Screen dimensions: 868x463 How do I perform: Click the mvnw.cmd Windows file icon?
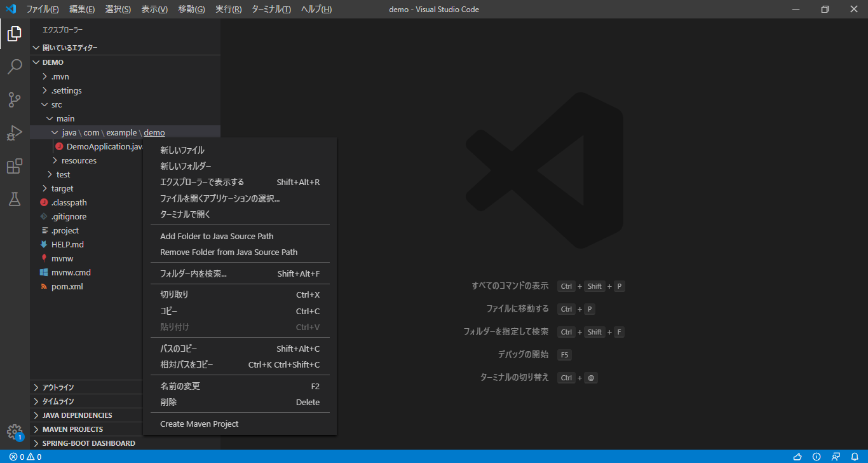[x=44, y=272]
